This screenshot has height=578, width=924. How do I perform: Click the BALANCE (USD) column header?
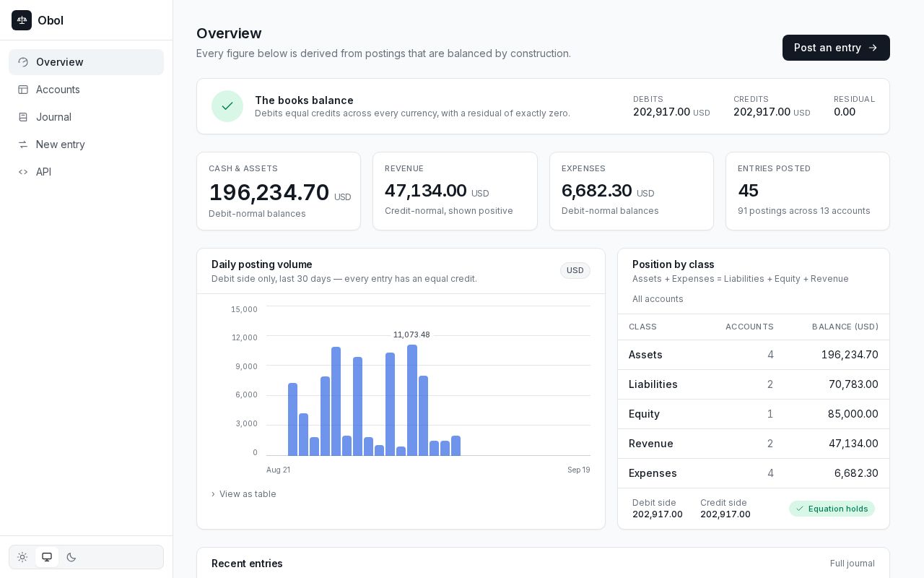tap(845, 327)
